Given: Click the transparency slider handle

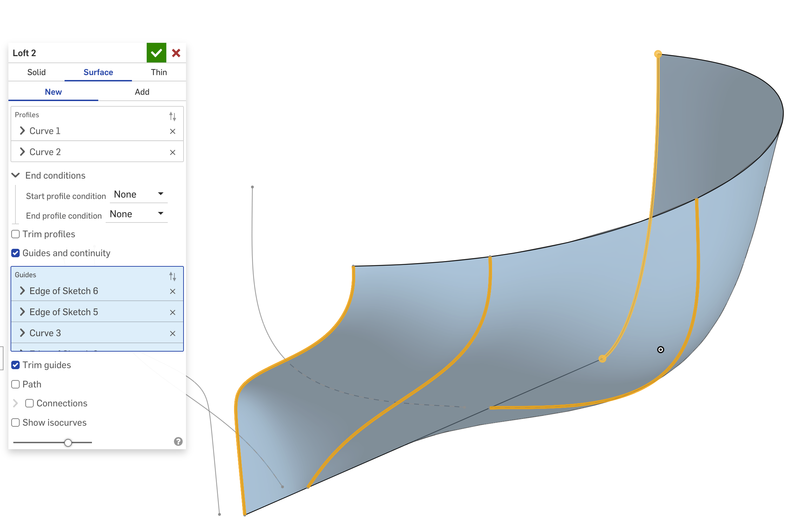Looking at the screenshot, I should (68, 443).
